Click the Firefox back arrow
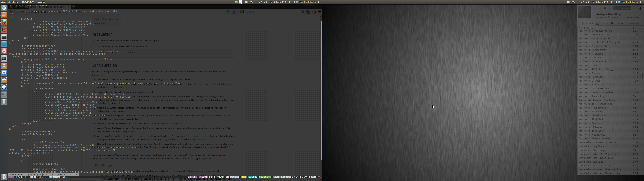 tap(11, 12)
